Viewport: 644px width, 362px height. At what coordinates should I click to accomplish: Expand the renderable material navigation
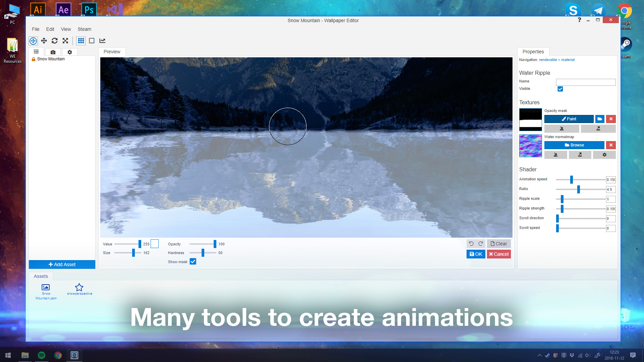547,60
